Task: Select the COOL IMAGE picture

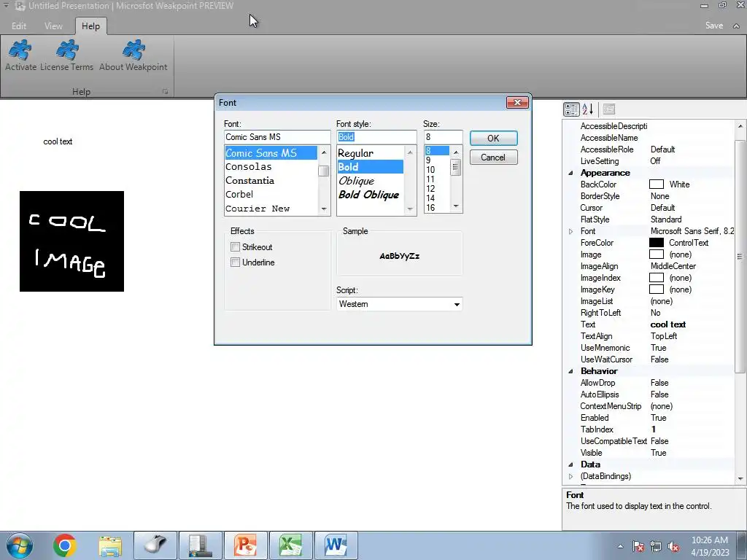Action: [72, 241]
